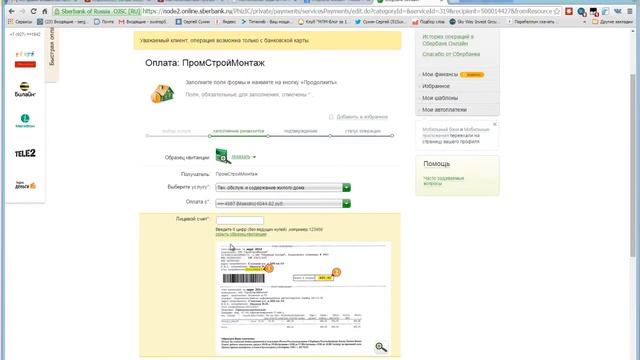
Task: Select the Яндекс Деньги quick payment logo
Action: 25,185
